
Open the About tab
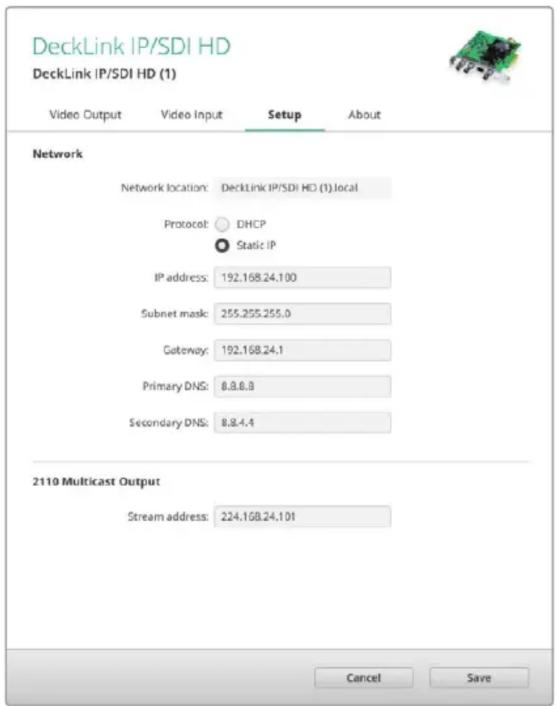click(364, 115)
